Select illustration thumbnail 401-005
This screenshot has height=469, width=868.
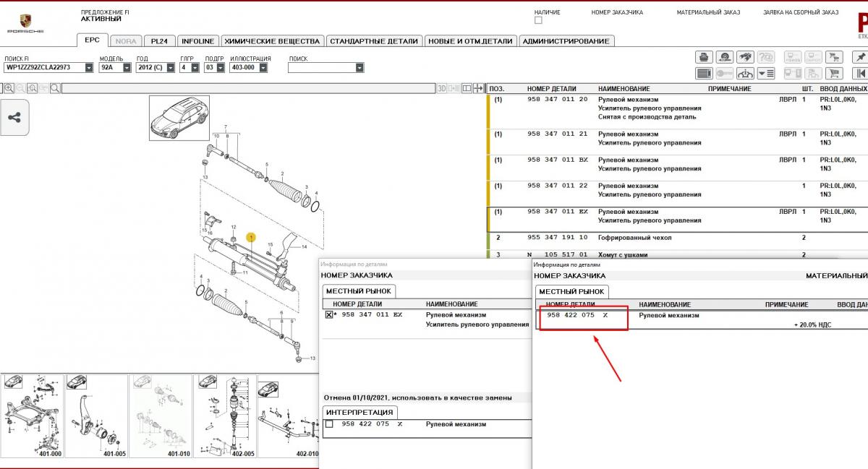click(96, 417)
